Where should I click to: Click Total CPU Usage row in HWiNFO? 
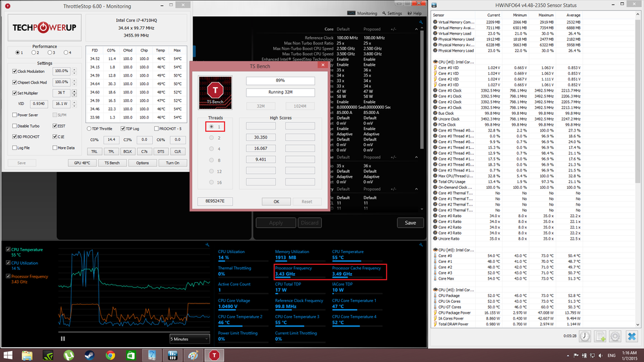(x=507, y=182)
